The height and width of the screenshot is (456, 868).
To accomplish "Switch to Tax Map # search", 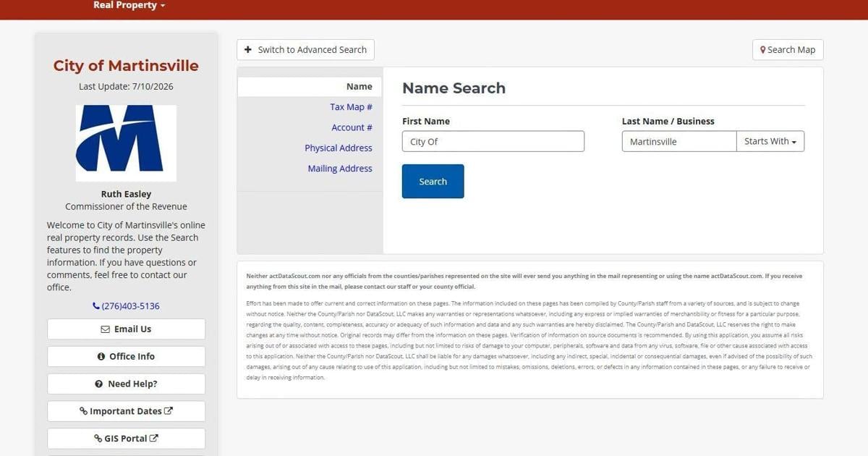I will 351,107.
